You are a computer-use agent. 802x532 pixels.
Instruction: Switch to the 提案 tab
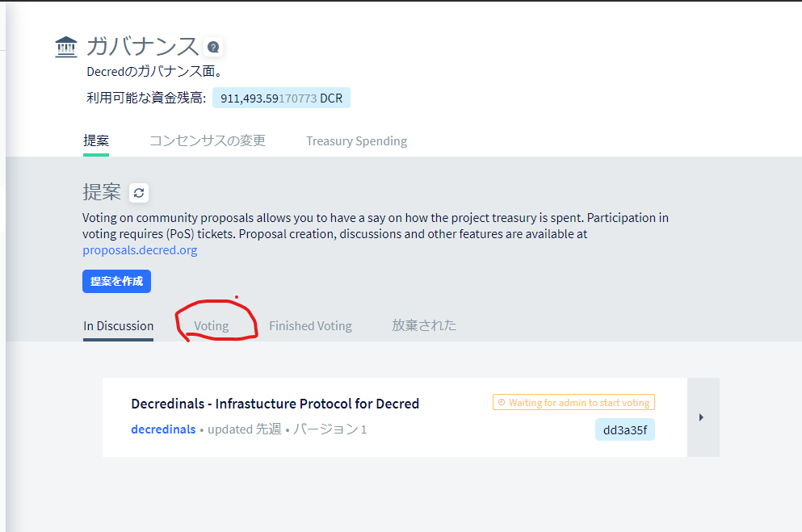coord(96,140)
